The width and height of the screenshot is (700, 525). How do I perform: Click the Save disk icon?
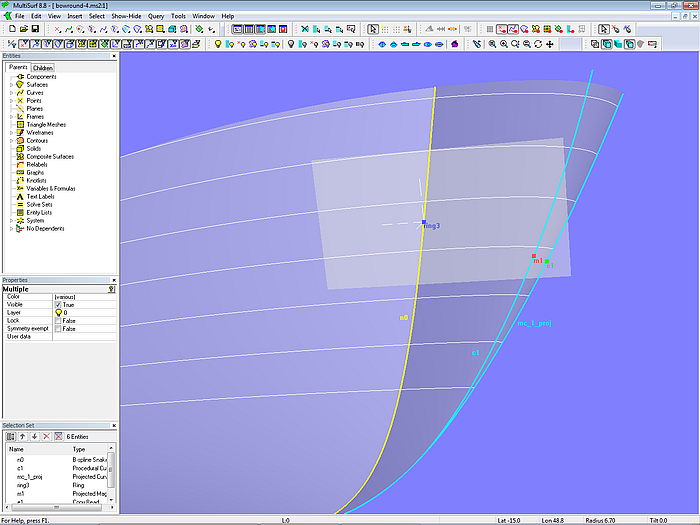pos(36,29)
